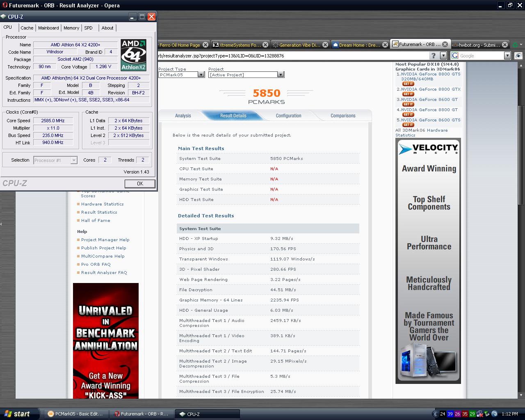Close the hwbot.org tab
This screenshot has width=525, height=420.
coord(505,45)
